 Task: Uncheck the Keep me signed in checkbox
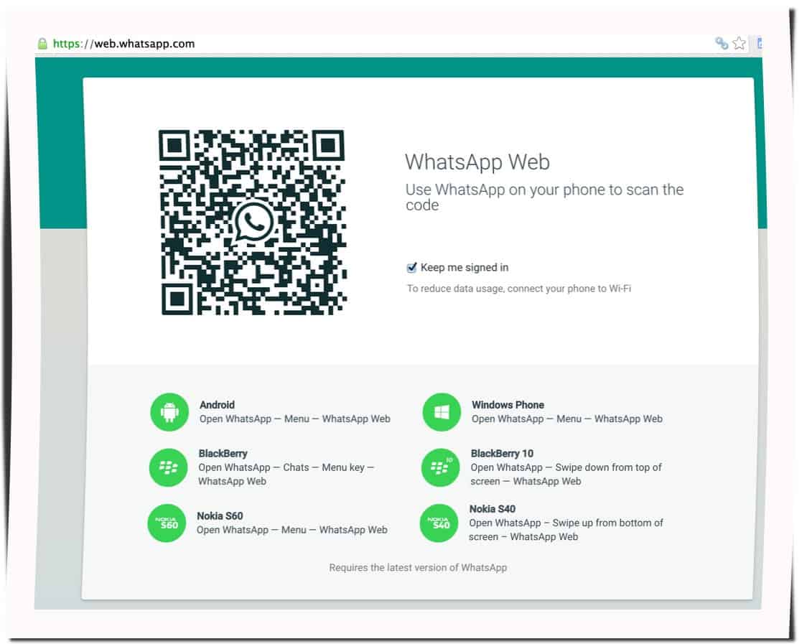(411, 268)
